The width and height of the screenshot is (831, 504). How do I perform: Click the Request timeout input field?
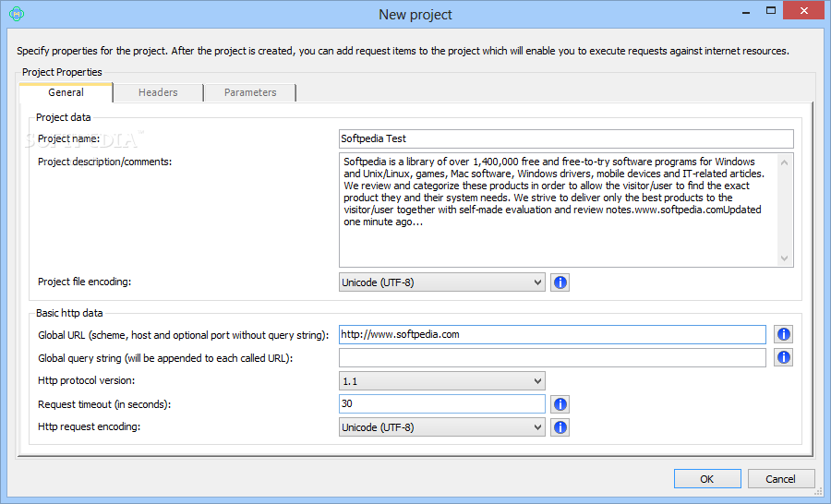pos(442,403)
